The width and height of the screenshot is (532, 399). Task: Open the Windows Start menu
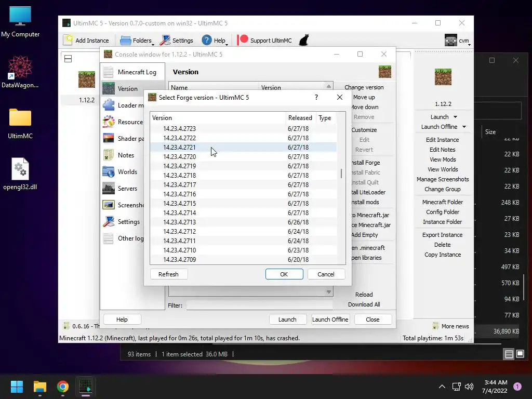point(17,387)
